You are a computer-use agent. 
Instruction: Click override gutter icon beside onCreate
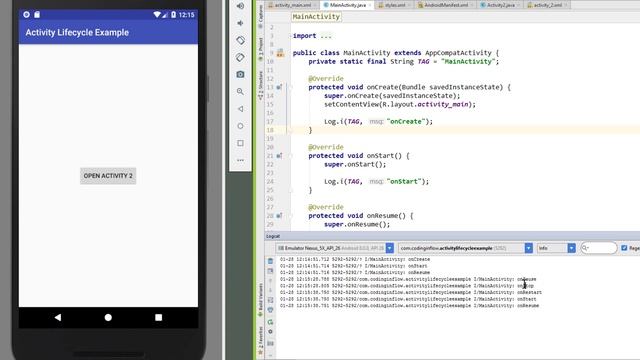[x=279, y=87]
